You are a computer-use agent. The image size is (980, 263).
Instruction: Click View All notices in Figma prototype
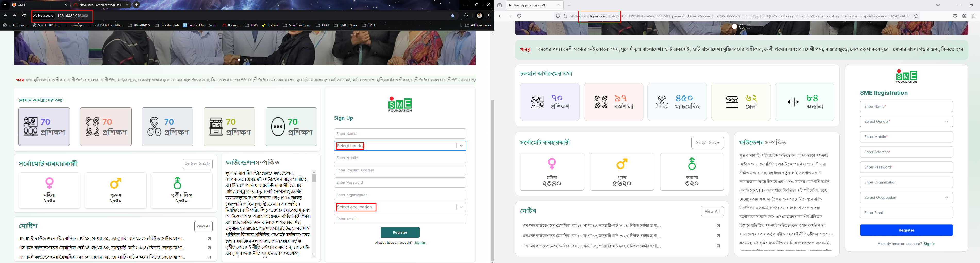pos(712,211)
